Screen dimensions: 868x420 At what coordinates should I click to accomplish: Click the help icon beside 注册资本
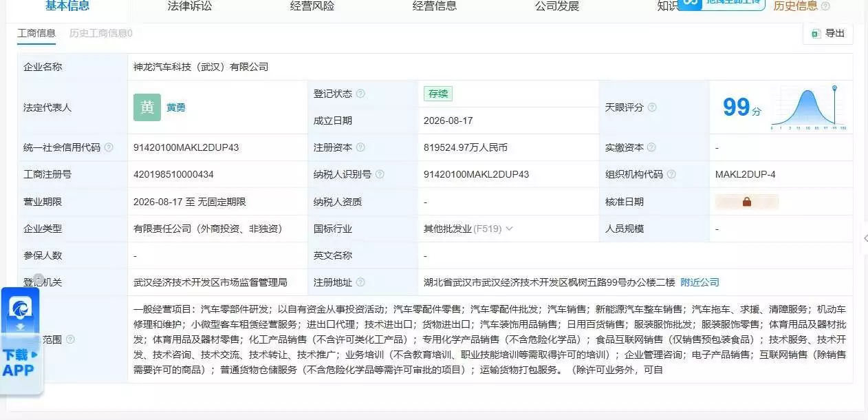click(x=360, y=147)
